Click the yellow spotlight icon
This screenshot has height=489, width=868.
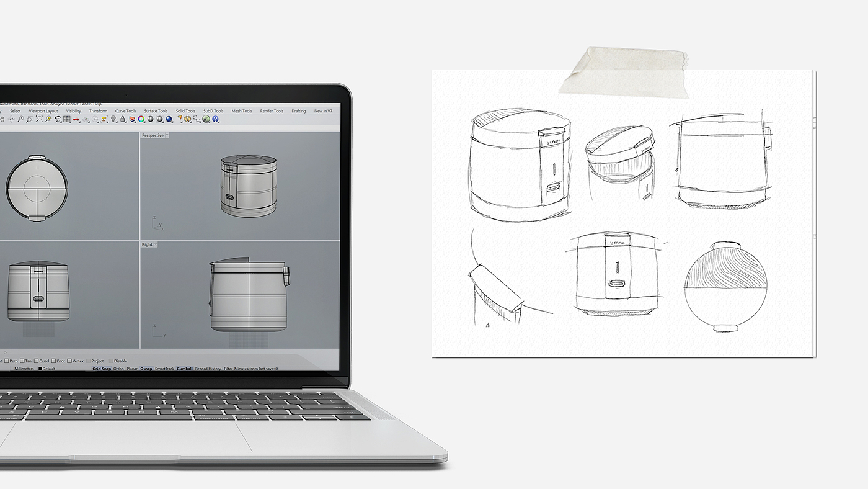coord(180,118)
